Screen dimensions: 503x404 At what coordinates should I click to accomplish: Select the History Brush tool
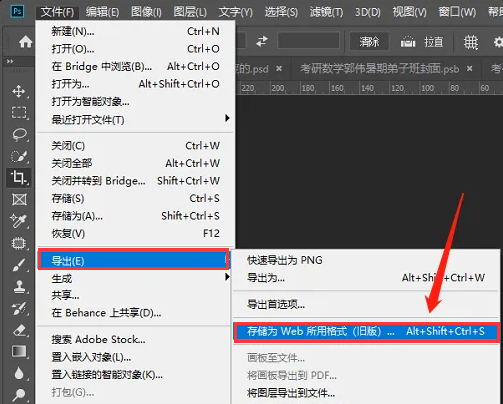(x=19, y=309)
